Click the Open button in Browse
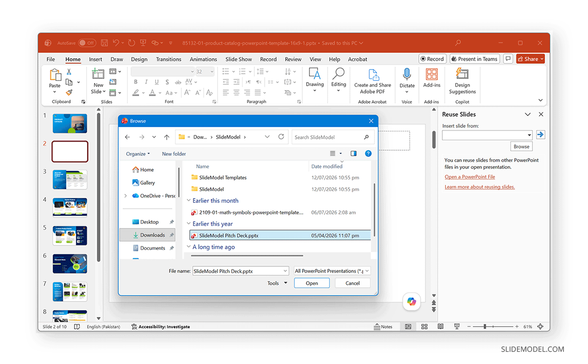 pyautogui.click(x=312, y=283)
